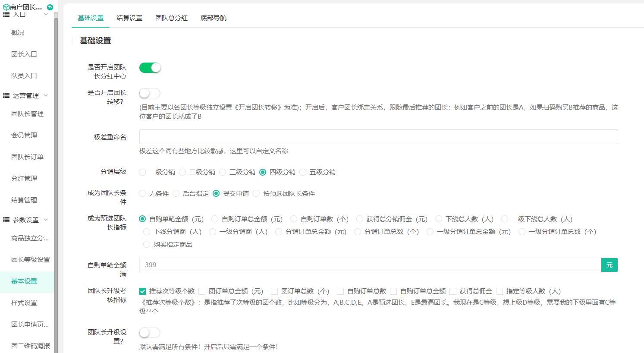Disable the 是否开启团队长分红中心 switch
Image resolution: width=644 pixels, height=353 pixels.
(150, 67)
